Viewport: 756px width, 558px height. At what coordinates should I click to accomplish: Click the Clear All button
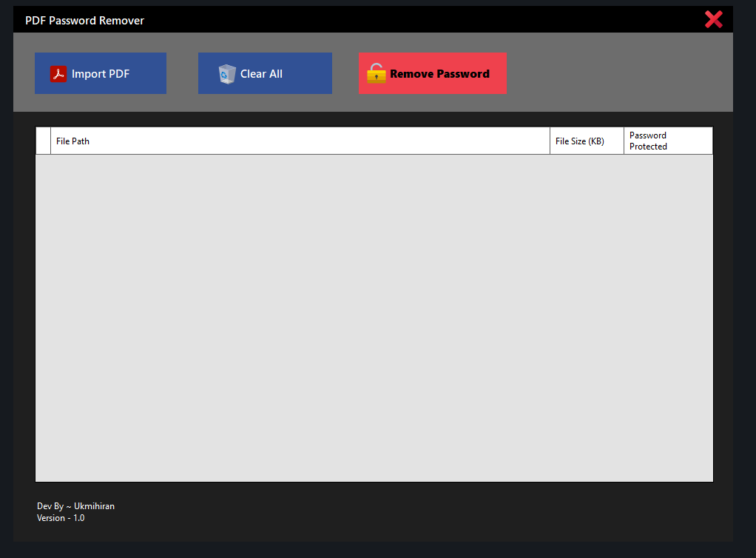pos(265,73)
